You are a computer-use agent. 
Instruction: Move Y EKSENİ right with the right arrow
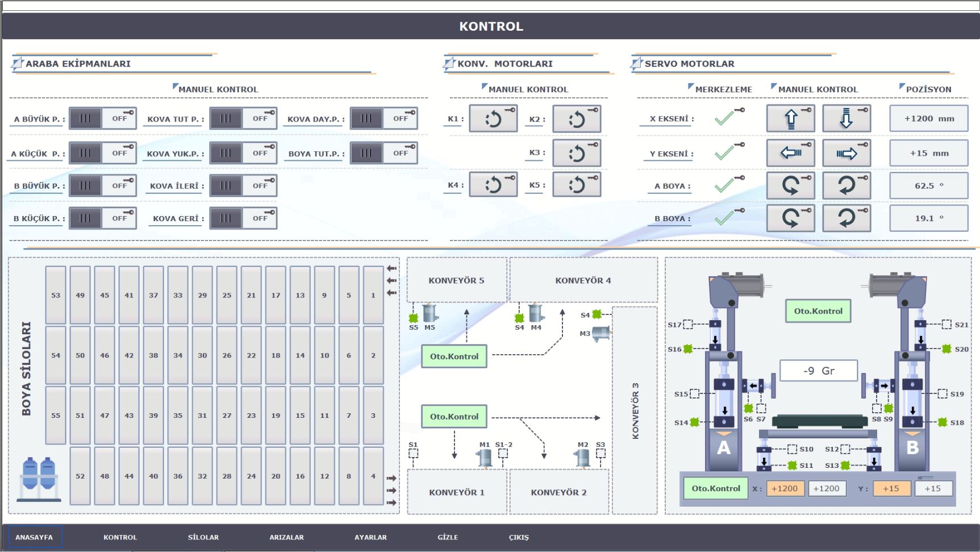point(846,153)
